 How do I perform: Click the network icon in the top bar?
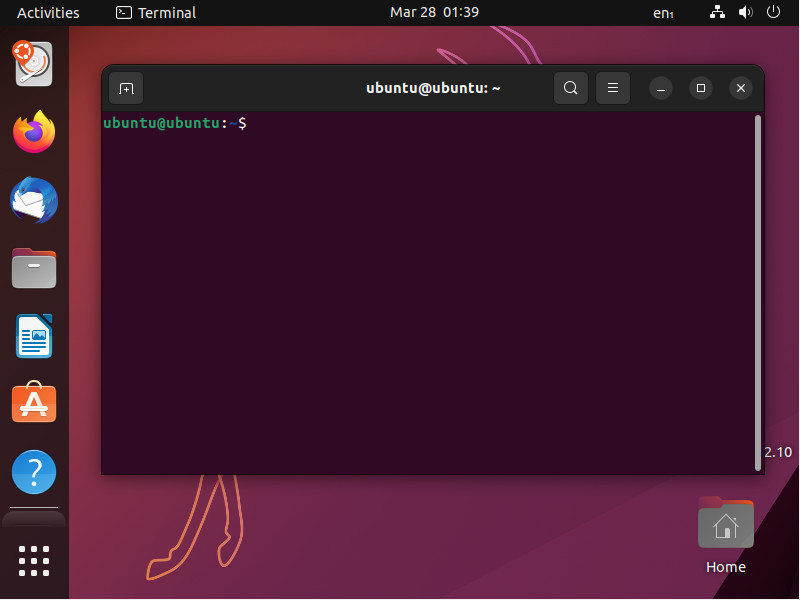click(x=716, y=12)
